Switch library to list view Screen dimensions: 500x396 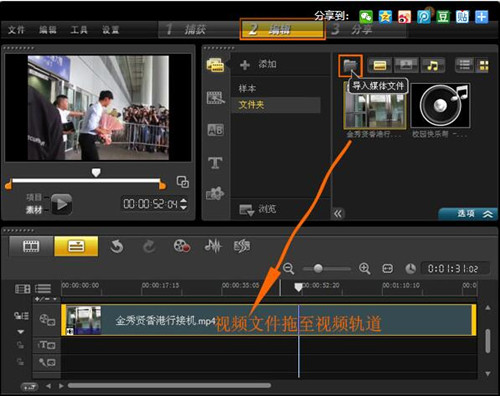click(x=464, y=65)
